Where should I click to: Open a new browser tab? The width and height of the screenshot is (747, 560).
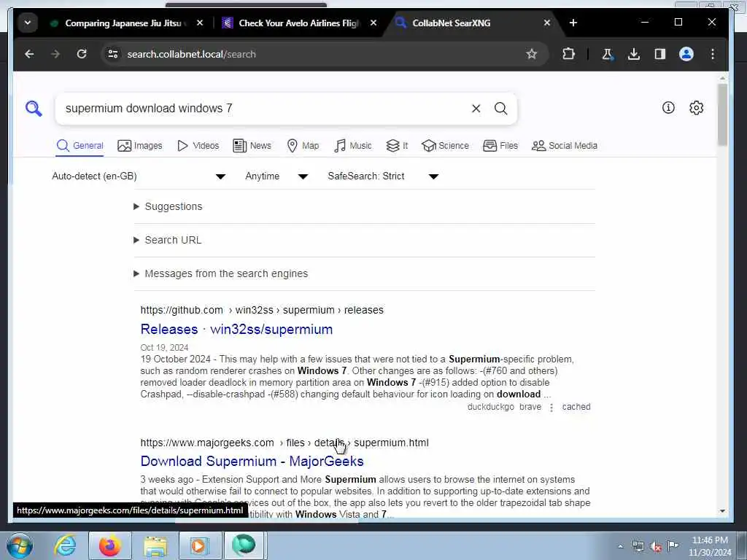(573, 23)
